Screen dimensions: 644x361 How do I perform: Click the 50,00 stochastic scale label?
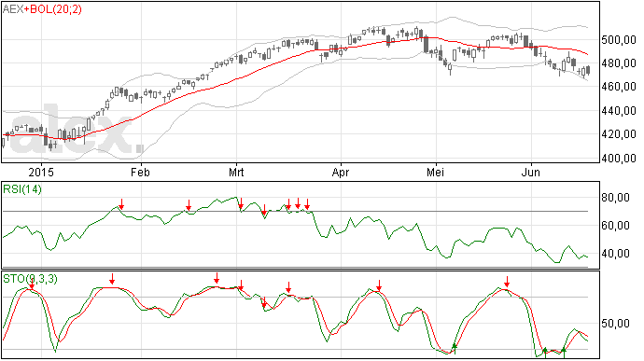point(615,324)
